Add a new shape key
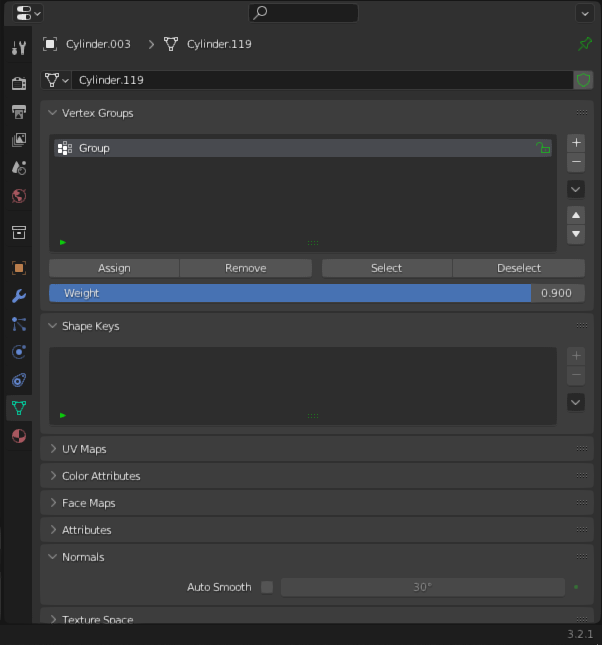Viewport: 602px width, 645px height. [576, 356]
